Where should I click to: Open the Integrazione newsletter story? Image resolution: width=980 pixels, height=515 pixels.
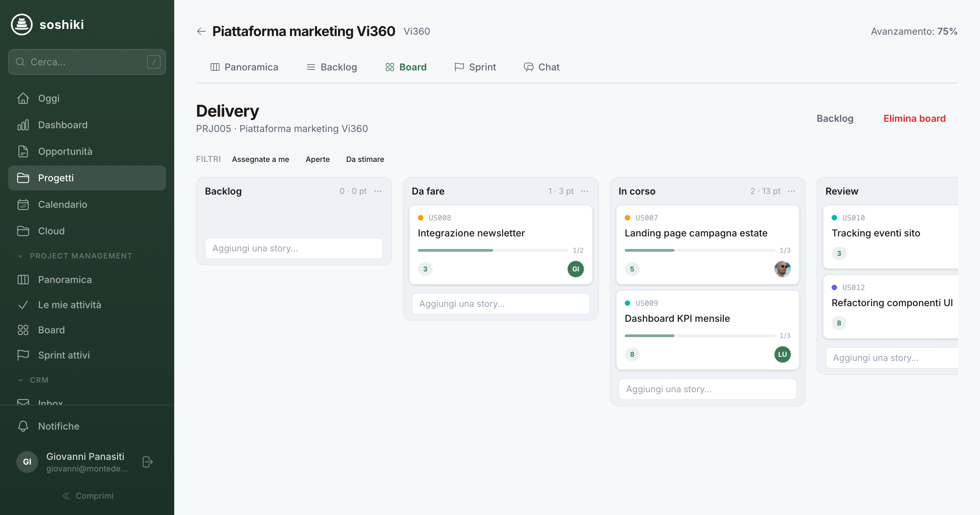click(471, 233)
